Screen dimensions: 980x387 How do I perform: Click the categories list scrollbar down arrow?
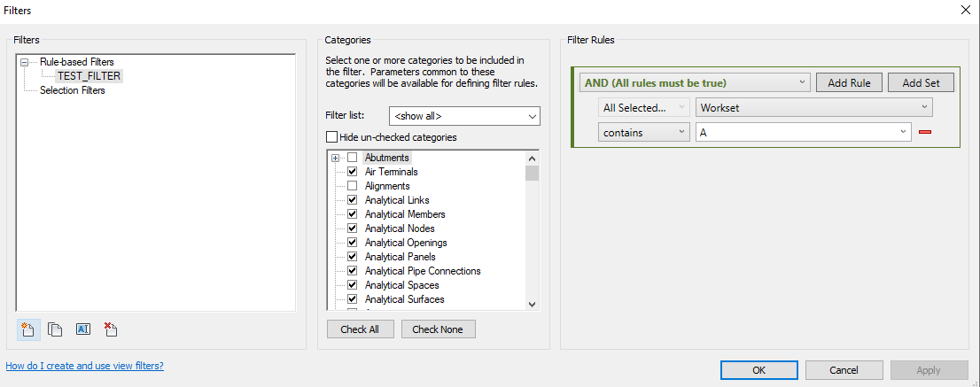pos(532,304)
